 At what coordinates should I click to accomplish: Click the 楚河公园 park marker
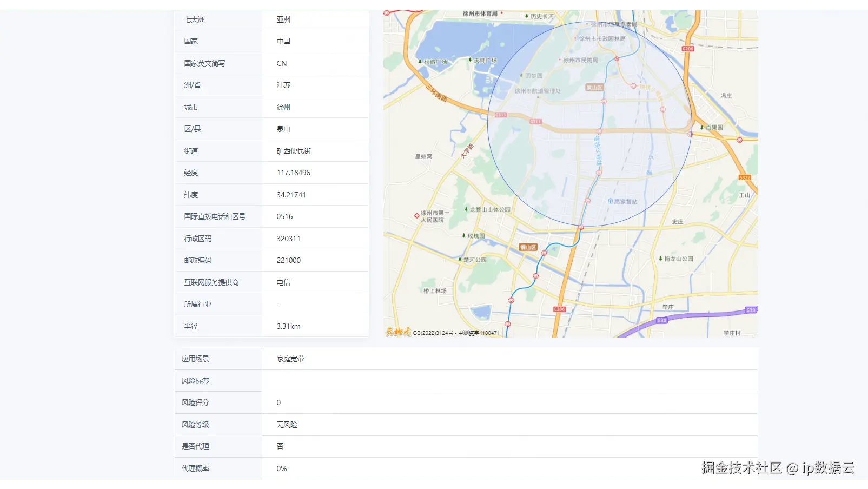click(460, 260)
